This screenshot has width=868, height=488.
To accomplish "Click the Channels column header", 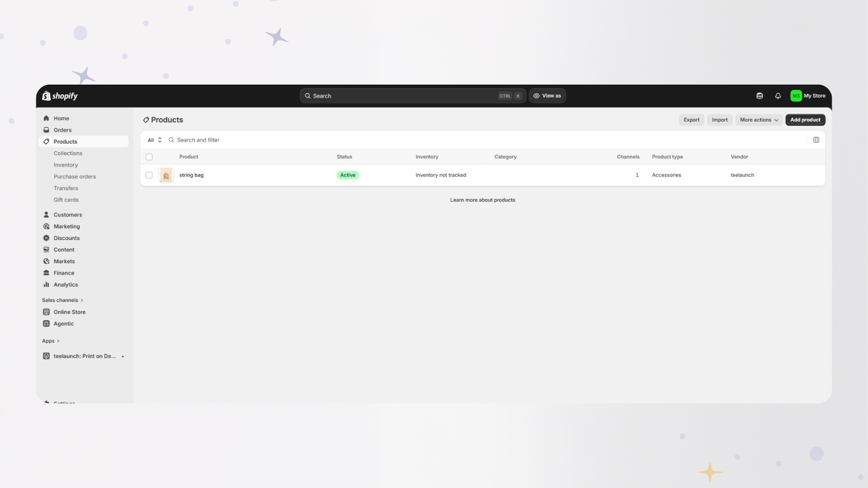I will (628, 157).
